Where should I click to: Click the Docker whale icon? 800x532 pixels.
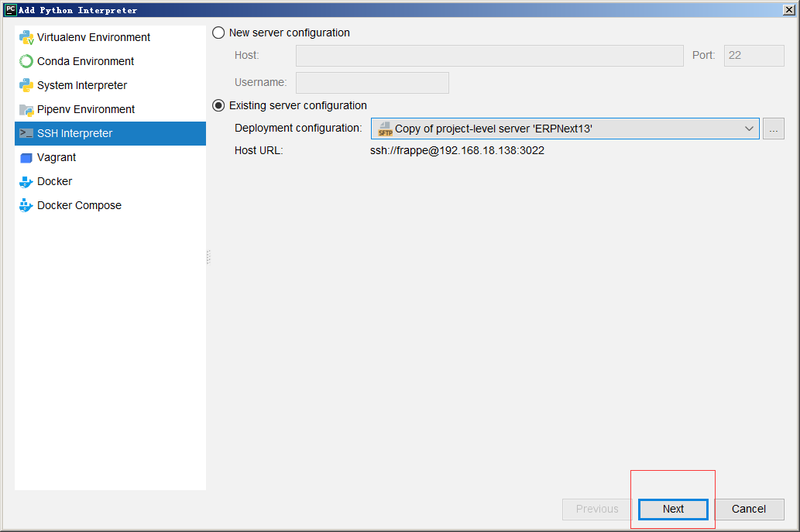(x=26, y=181)
